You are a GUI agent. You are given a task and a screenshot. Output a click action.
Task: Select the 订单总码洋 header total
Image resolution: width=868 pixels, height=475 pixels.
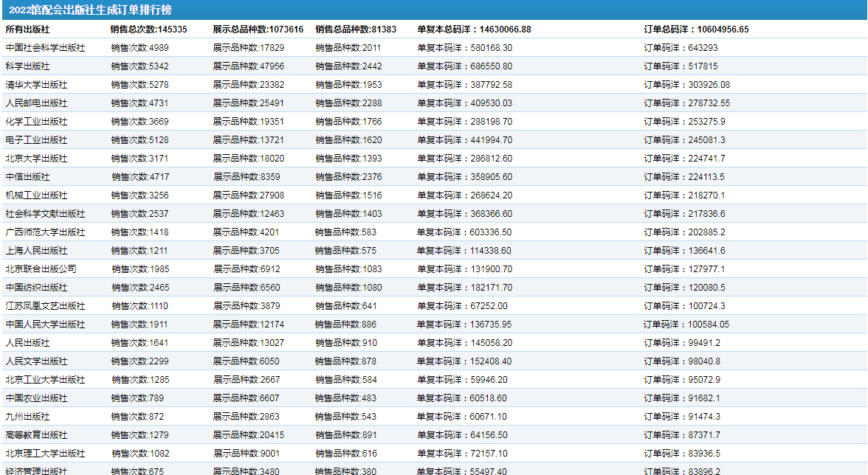click(x=696, y=30)
